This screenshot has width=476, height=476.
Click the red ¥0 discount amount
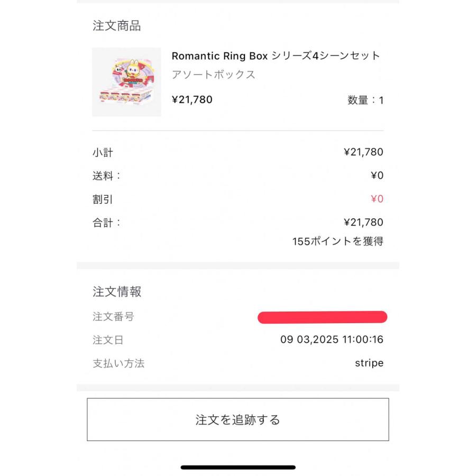[378, 199]
